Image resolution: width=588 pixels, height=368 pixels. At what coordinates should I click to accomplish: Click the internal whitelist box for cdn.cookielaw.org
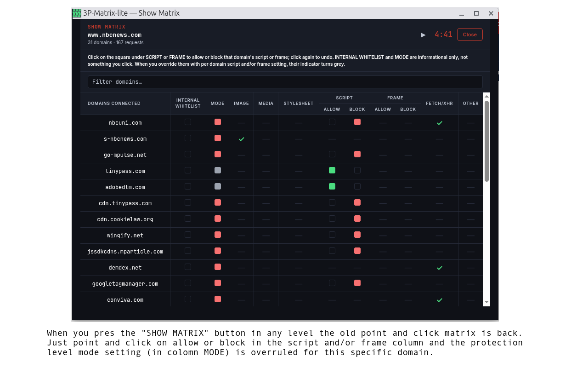coord(188,218)
